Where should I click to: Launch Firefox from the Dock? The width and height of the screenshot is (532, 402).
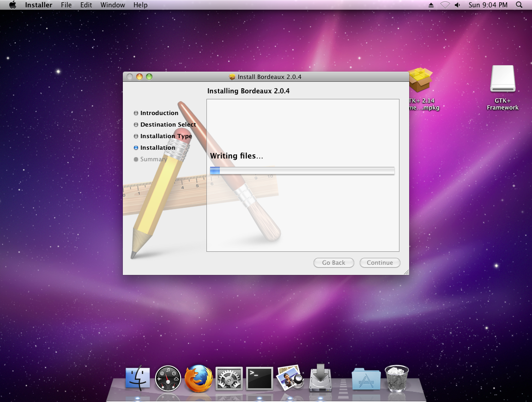199,378
